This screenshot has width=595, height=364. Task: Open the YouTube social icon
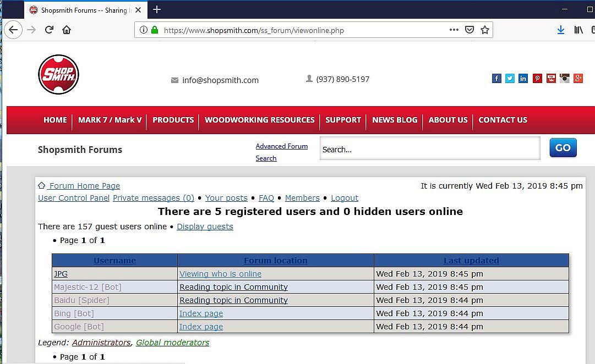[551, 79]
